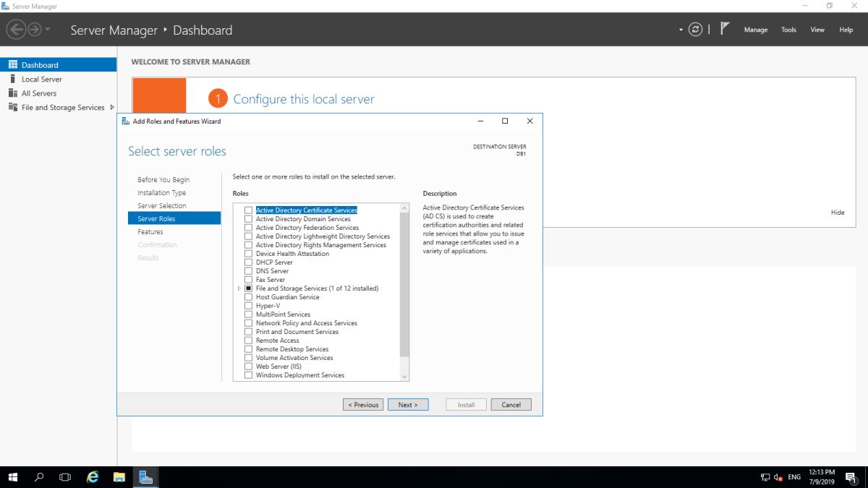Open the volume icon in system tray
Viewport: 868px width, 488px height.
click(x=778, y=477)
